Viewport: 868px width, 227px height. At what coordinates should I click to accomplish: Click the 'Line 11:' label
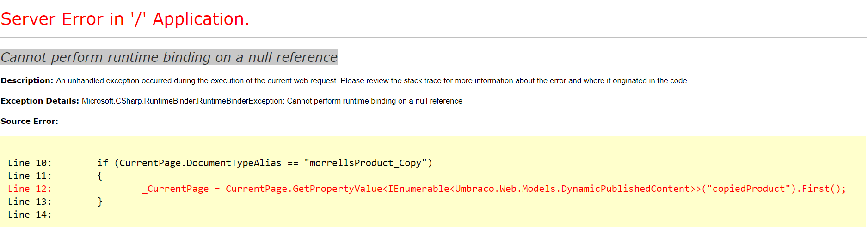[x=30, y=176]
